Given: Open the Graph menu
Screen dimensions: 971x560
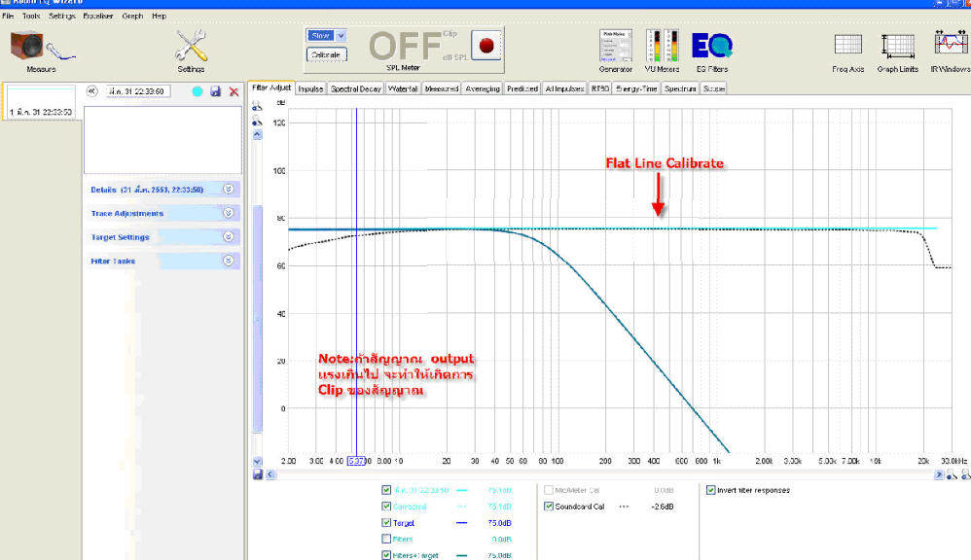Looking at the screenshot, I should (132, 17).
